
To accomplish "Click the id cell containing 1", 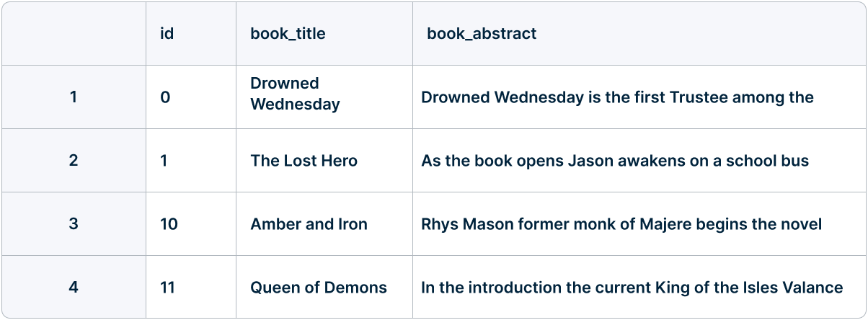I will click(x=164, y=161).
